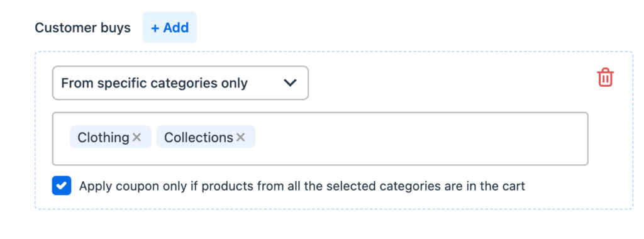The height and width of the screenshot is (239, 644).
Task: Open the 'From specific categories only' dropdown
Action: click(180, 83)
